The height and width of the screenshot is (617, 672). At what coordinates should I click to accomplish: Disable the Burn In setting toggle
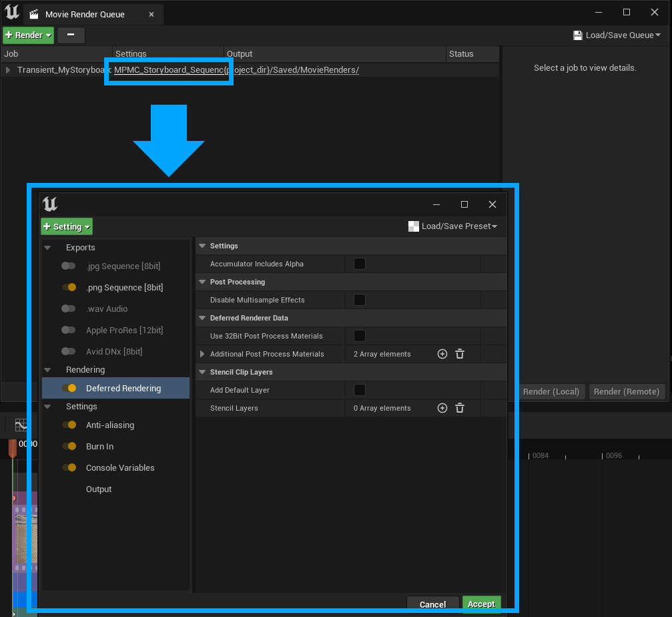70,446
